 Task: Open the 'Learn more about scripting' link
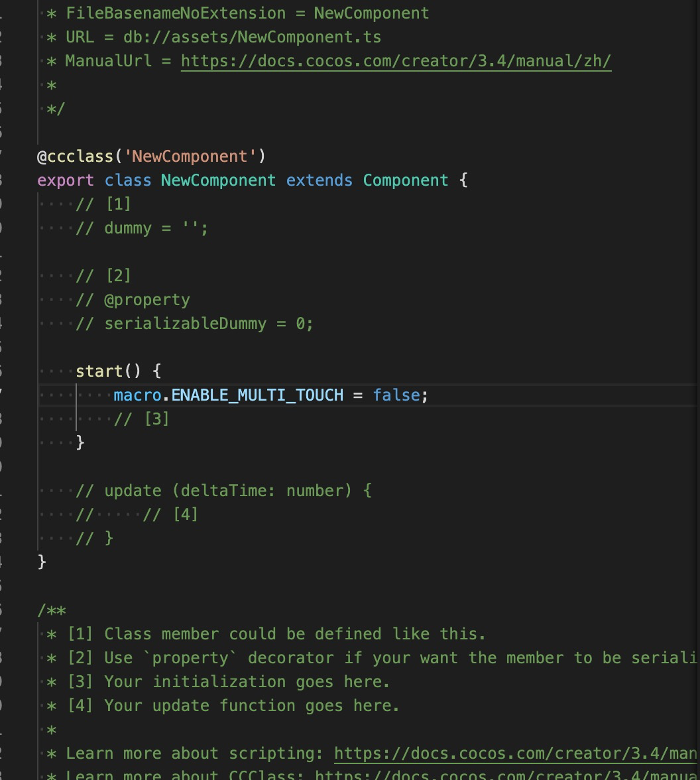[x=515, y=753]
